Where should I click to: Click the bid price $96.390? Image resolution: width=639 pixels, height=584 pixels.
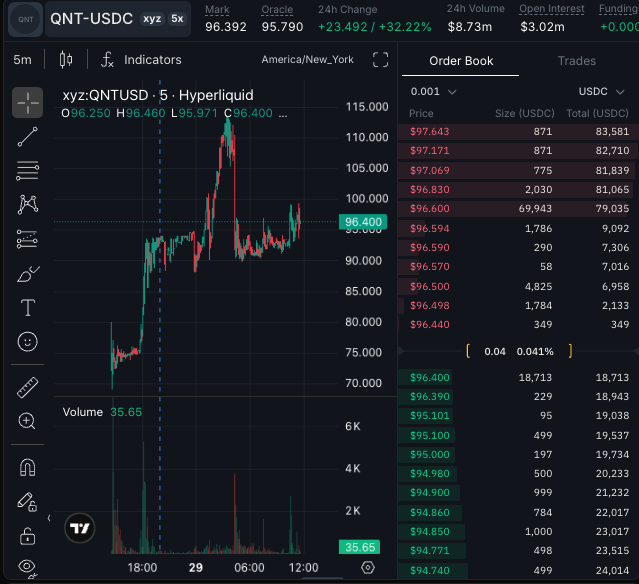430,397
